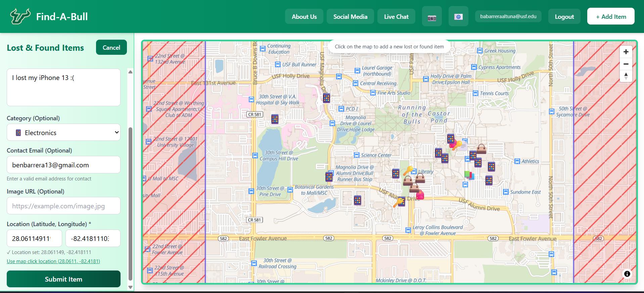Open the camera icon button in header
Viewport: 644px width, 293px height.
432,16
